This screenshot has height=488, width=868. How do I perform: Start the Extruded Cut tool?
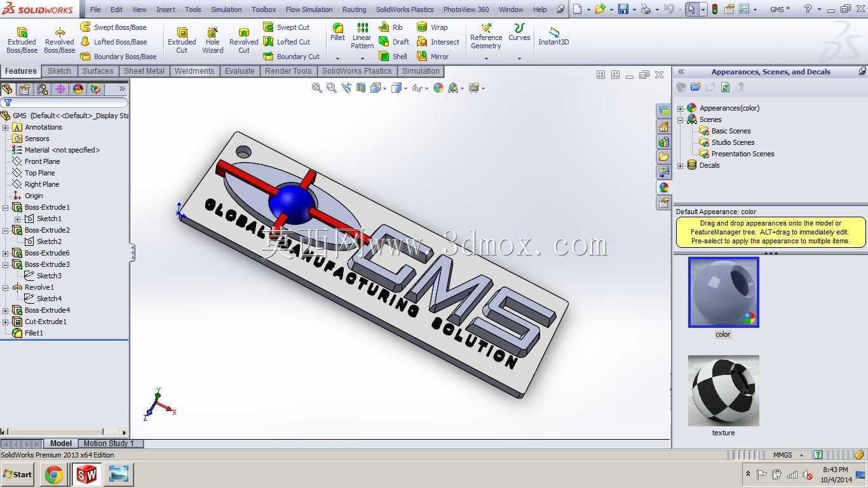tap(182, 40)
